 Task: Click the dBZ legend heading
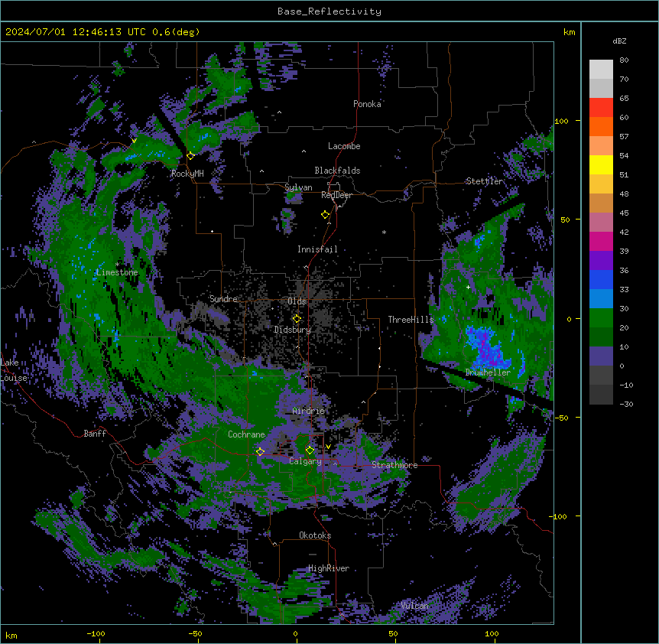pyautogui.click(x=619, y=41)
